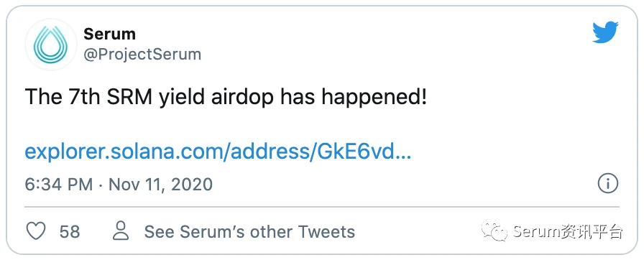Click the Serum droplet avatar
This screenshot has width=644, height=260.
[x=50, y=45]
